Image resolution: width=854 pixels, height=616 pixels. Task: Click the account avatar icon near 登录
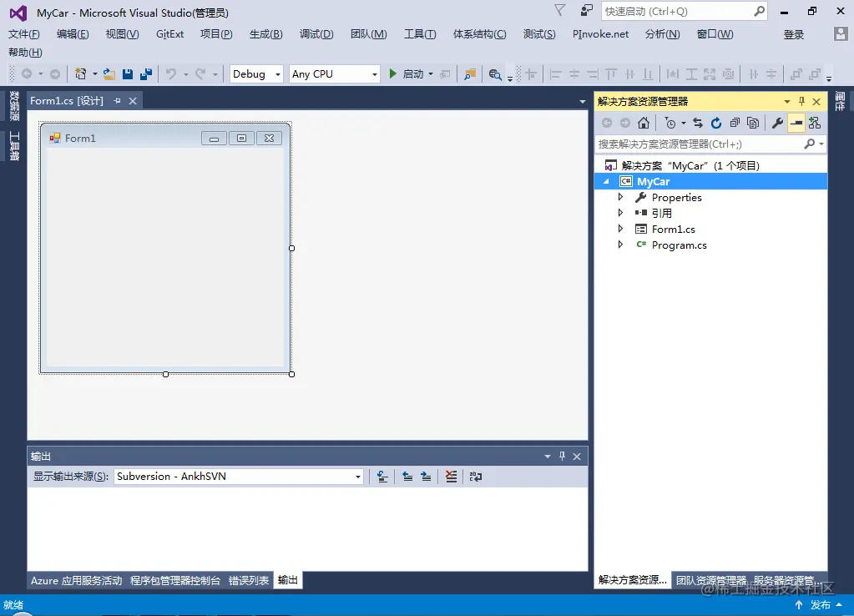[841, 33]
